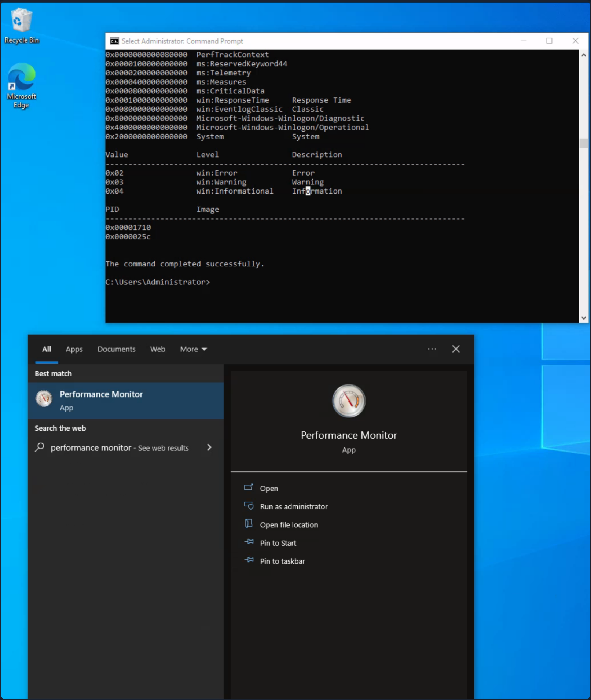Click the Open file location icon

coord(250,524)
